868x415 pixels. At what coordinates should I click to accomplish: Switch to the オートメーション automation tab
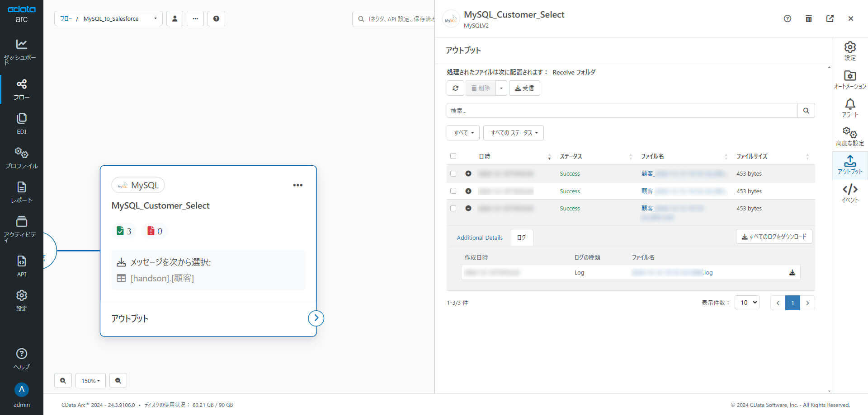(850, 79)
